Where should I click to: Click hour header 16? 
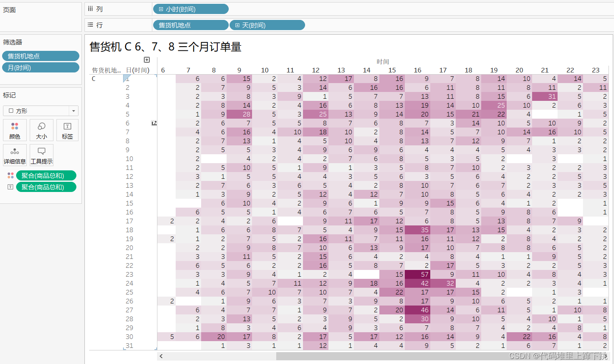(418, 70)
